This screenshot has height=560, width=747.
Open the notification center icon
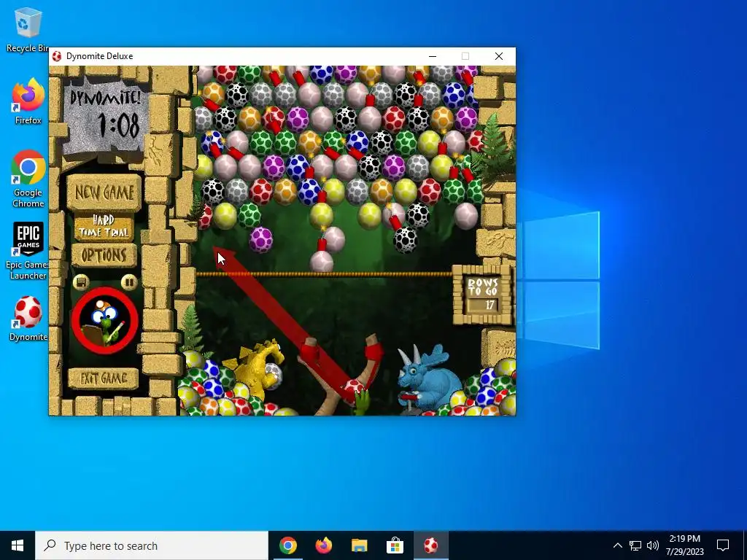click(x=723, y=545)
